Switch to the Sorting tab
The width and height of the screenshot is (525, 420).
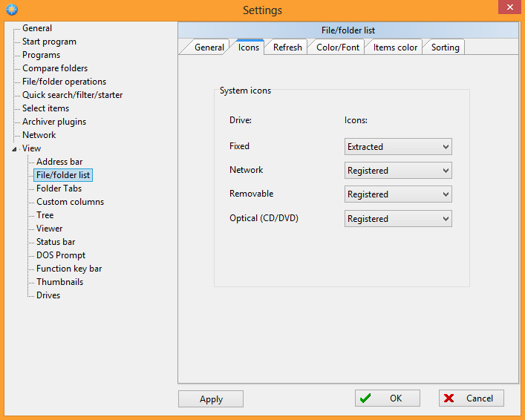point(445,47)
